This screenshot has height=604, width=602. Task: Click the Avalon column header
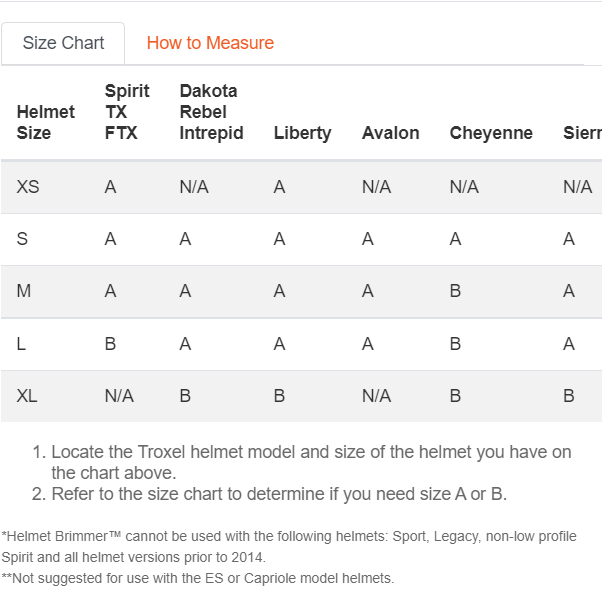pyautogui.click(x=390, y=133)
